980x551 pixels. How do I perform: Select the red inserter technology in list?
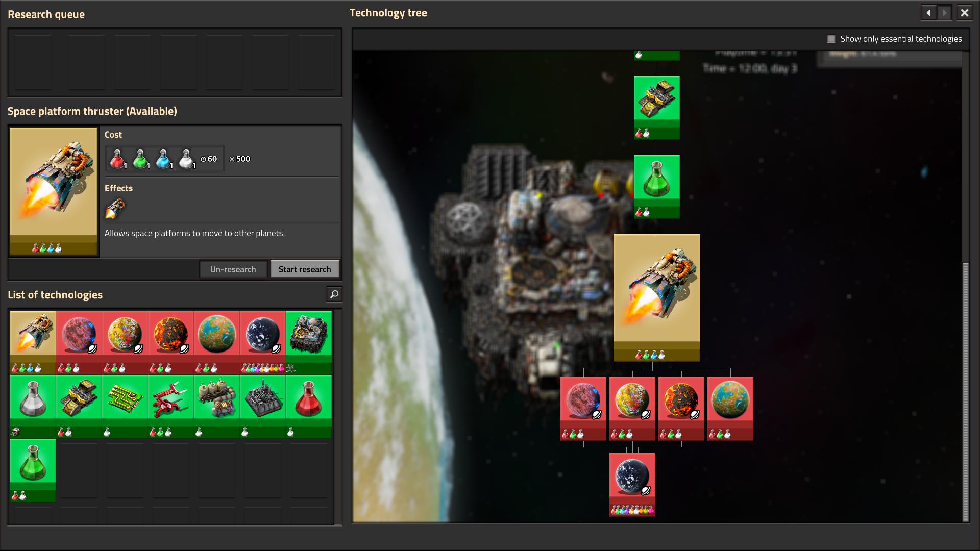click(x=170, y=399)
